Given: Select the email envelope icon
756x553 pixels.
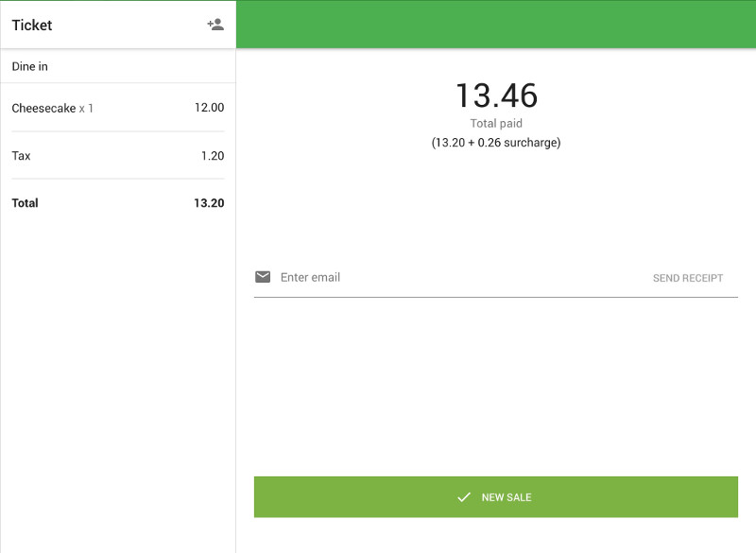Looking at the screenshot, I should pyautogui.click(x=262, y=276).
